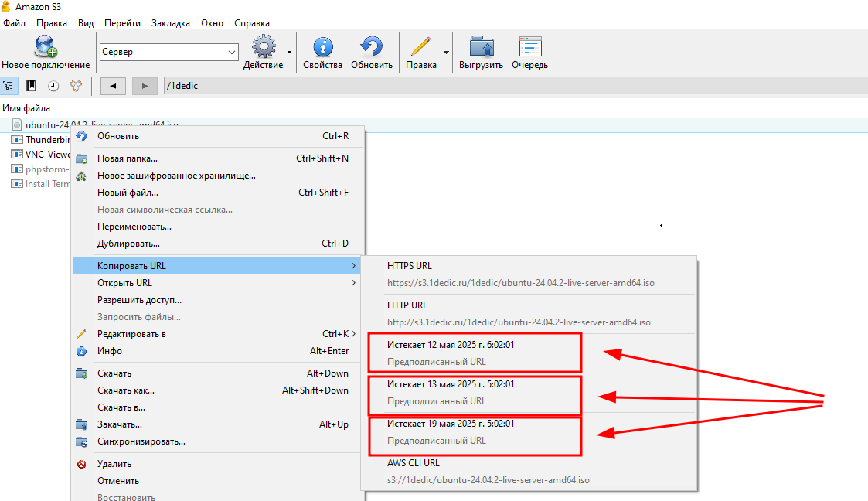Click the Правка pencil icon

pos(420,46)
